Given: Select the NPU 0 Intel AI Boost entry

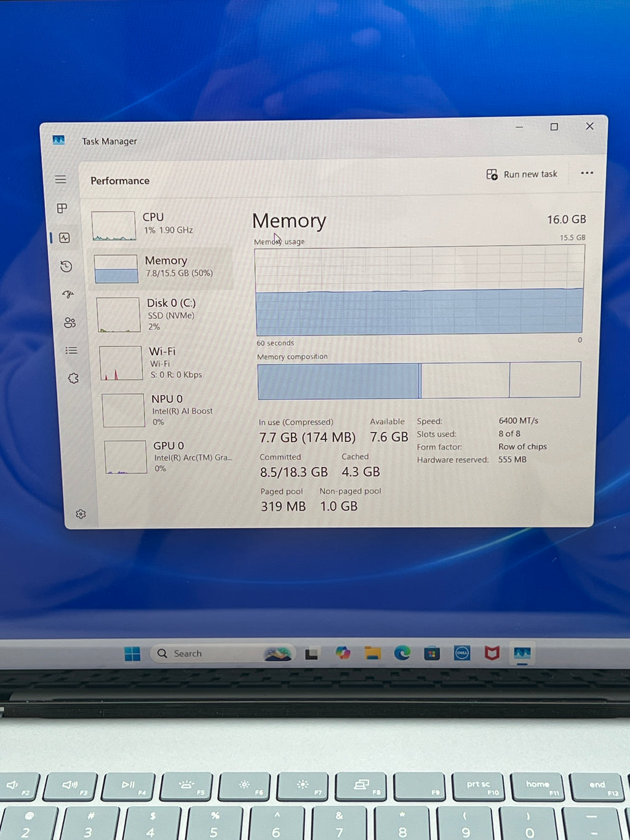Looking at the screenshot, I should click(x=167, y=410).
